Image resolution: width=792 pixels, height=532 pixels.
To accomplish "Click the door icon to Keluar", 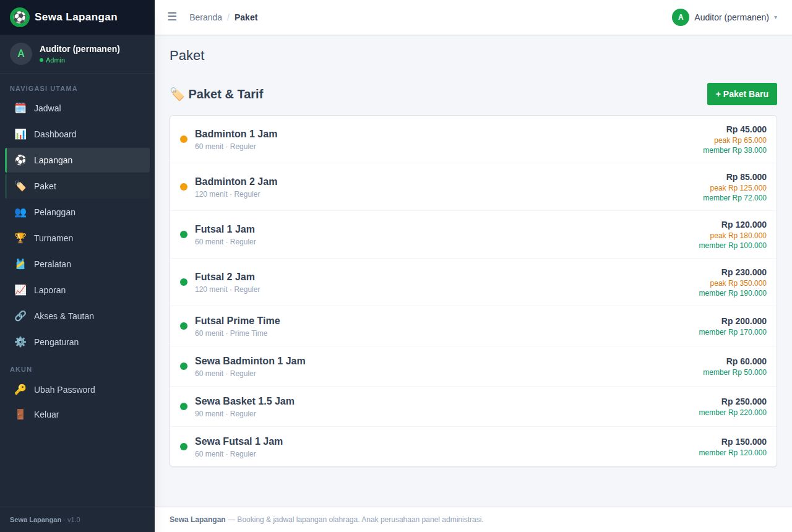I will point(20,414).
